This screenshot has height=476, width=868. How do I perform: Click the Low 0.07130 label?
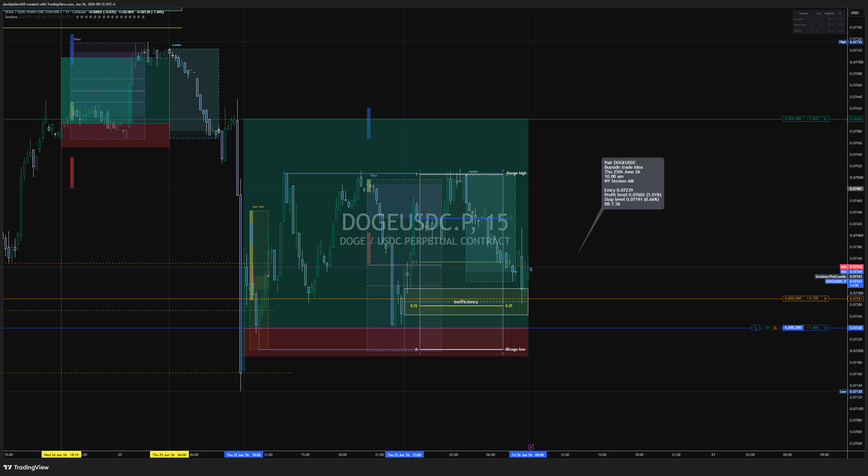coord(851,391)
